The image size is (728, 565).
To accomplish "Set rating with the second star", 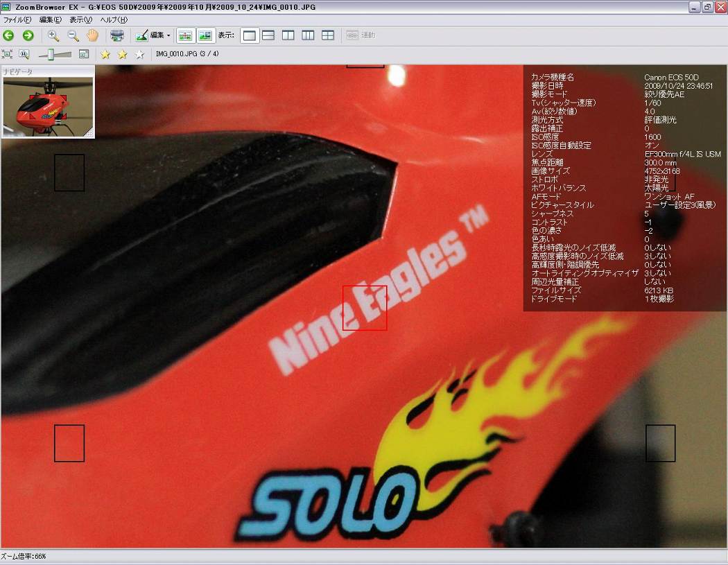I will pos(123,54).
